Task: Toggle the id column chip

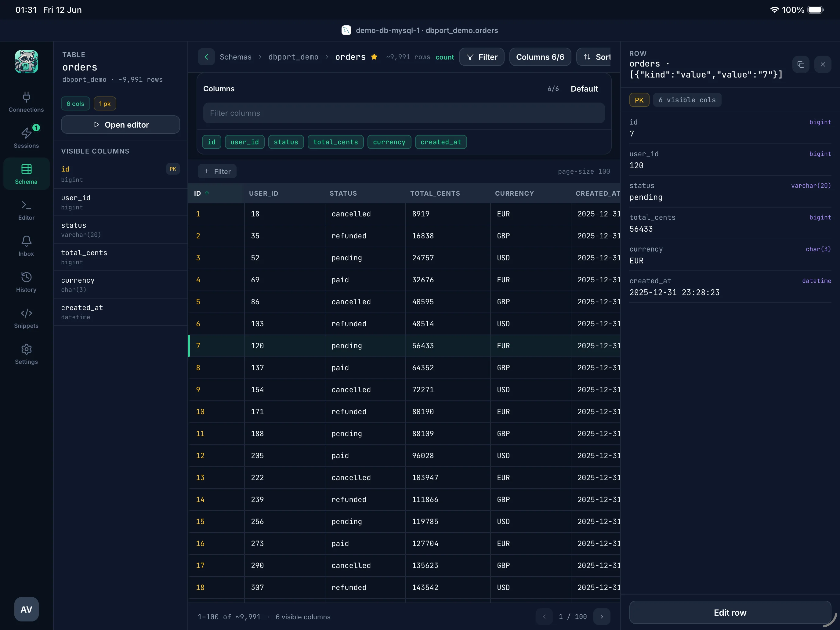Action: tap(212, 142)
